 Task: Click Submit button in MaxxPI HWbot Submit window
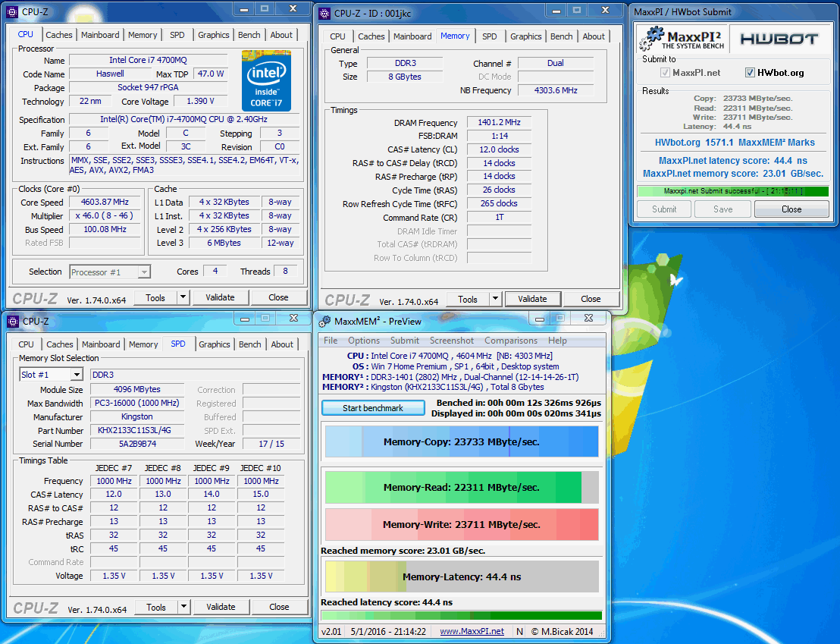664,209
